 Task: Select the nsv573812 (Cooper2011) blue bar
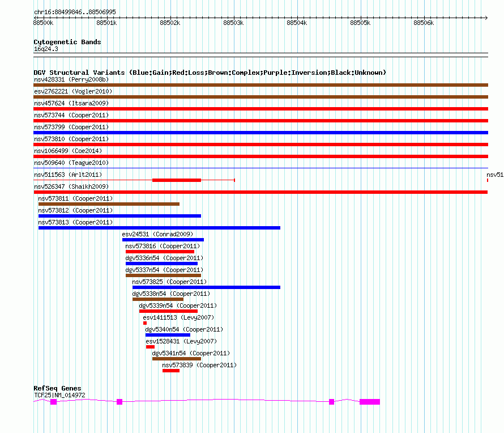click(x=119, y=216)
